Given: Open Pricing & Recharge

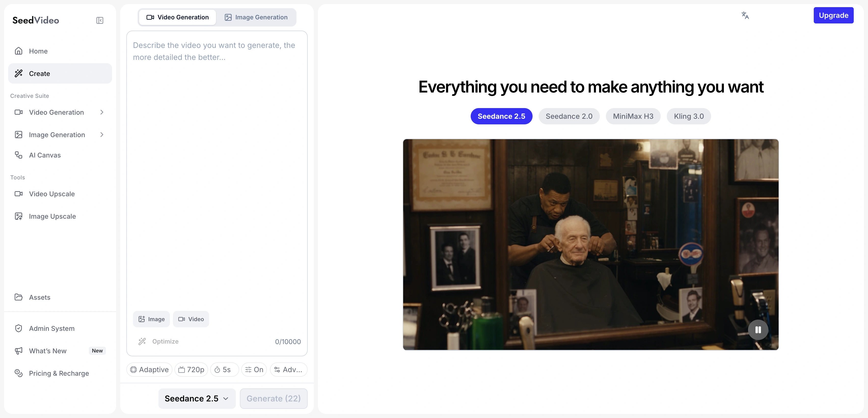Looking at the screenshot, I should (x=60, y=373).
